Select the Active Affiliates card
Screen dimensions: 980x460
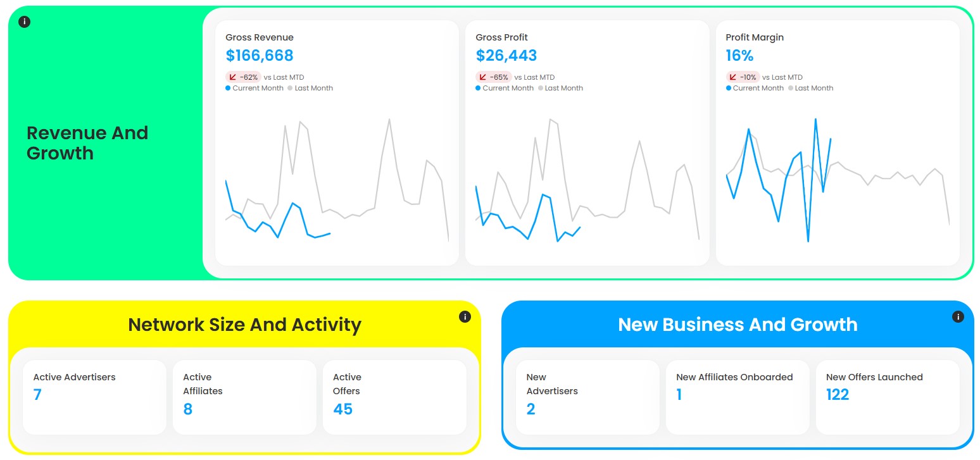(x=244, y=397)
